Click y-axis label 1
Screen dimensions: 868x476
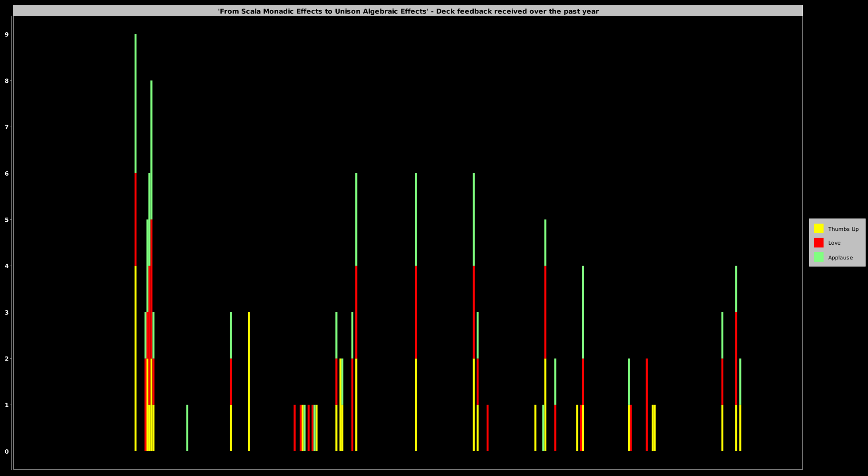coord(7,405)
